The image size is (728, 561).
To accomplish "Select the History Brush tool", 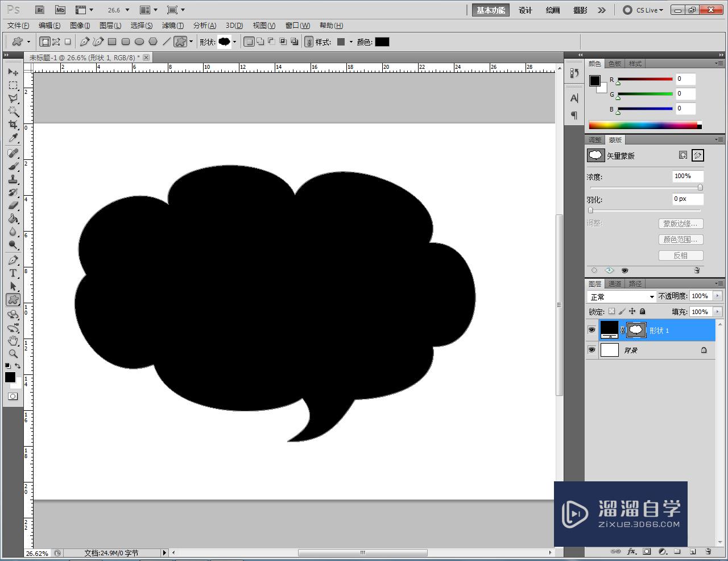I will (x=13, y=193).
